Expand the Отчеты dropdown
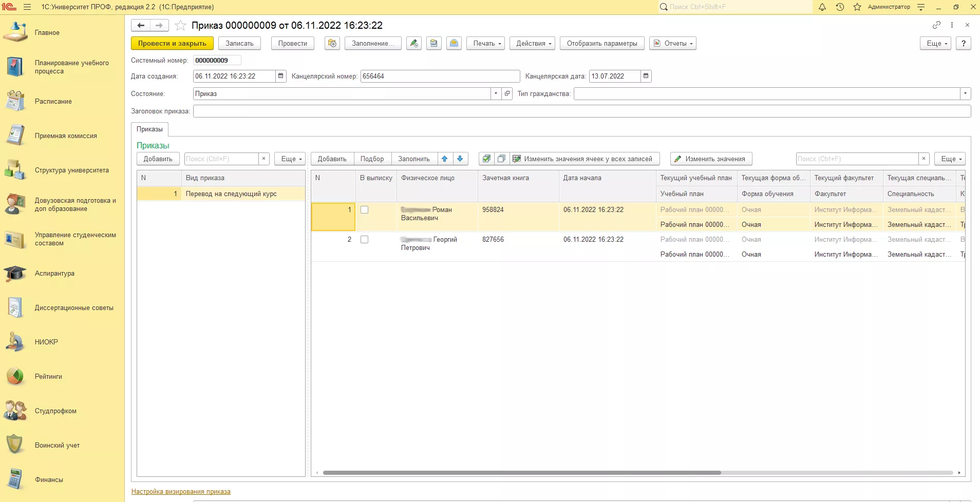This screenshot has height=502, width=980. pos(673,44)
